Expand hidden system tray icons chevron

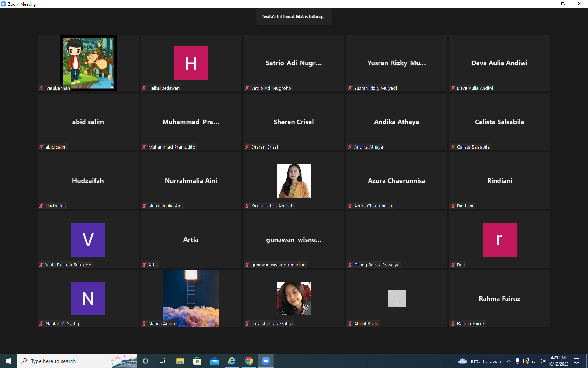(509, 361)
